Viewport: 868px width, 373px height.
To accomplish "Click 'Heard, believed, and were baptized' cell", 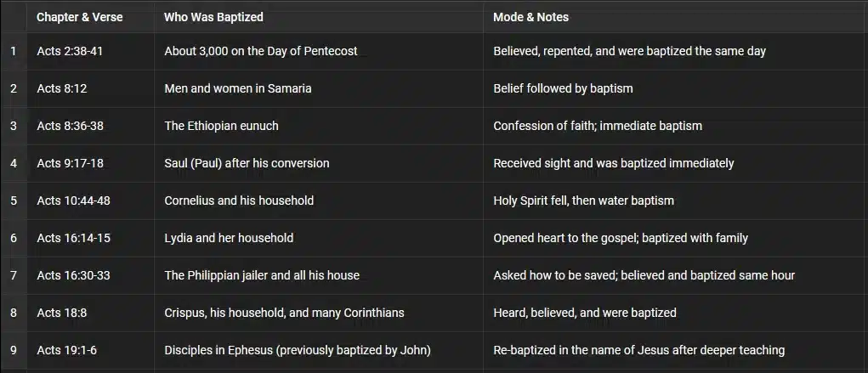I will pos(585,313).
